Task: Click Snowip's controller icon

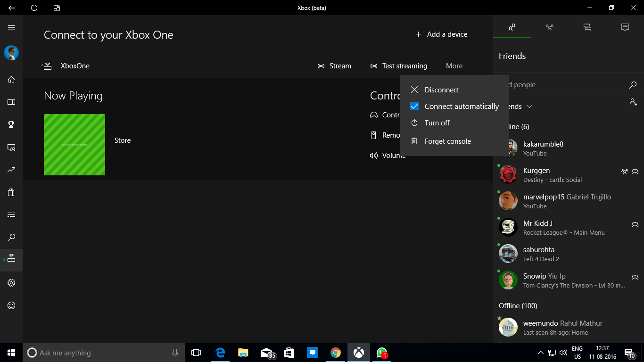Action: coord(635,277)
